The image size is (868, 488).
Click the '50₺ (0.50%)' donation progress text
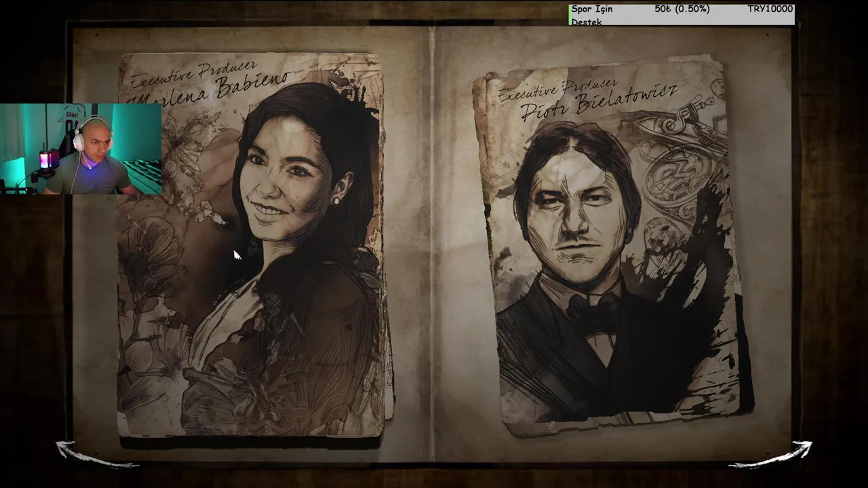(x=682, y=9)
